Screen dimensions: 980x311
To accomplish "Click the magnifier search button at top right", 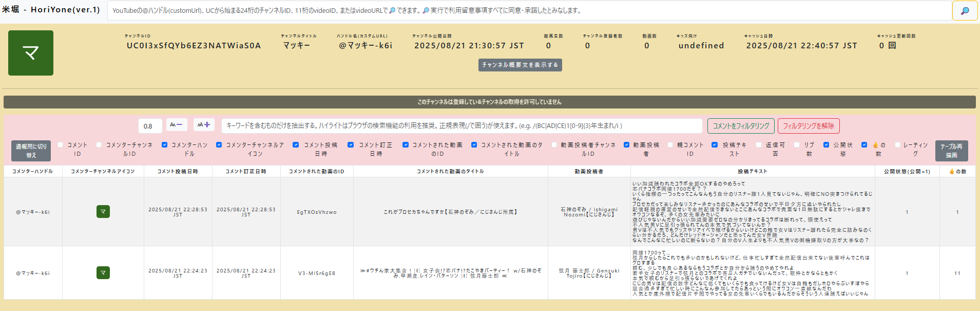I will (x=965, y=11).
